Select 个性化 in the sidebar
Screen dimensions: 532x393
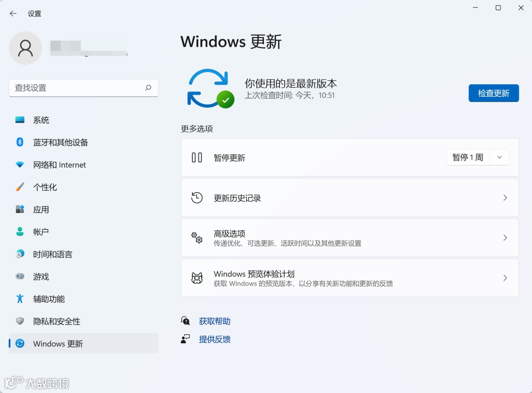83,187
